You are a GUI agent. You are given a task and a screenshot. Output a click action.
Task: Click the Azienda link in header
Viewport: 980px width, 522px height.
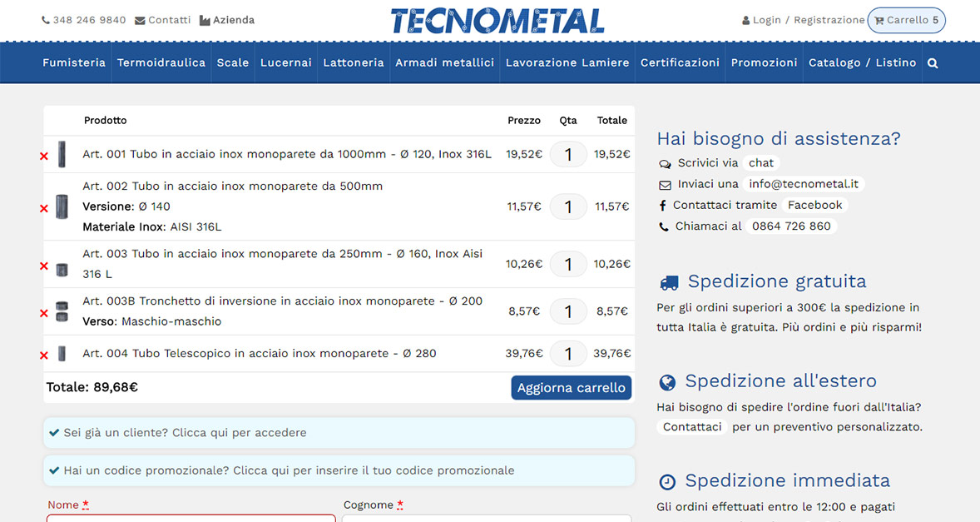click(234, 20)
